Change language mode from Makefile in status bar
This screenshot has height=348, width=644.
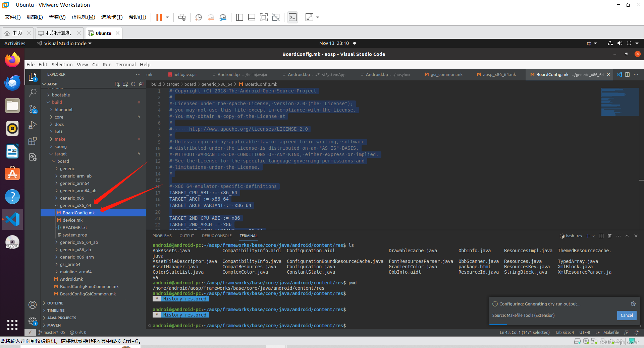pyautogui.click(x=611, y=333)
